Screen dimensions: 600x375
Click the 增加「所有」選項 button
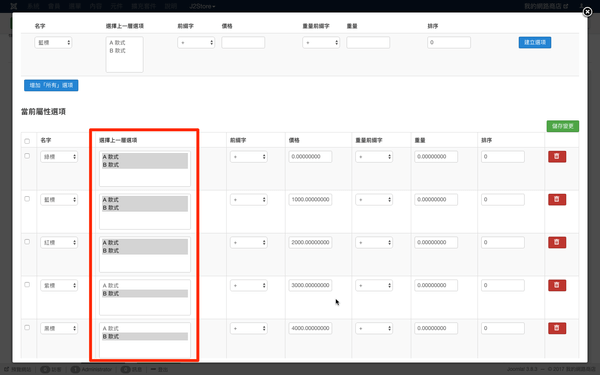click(51, 85)
